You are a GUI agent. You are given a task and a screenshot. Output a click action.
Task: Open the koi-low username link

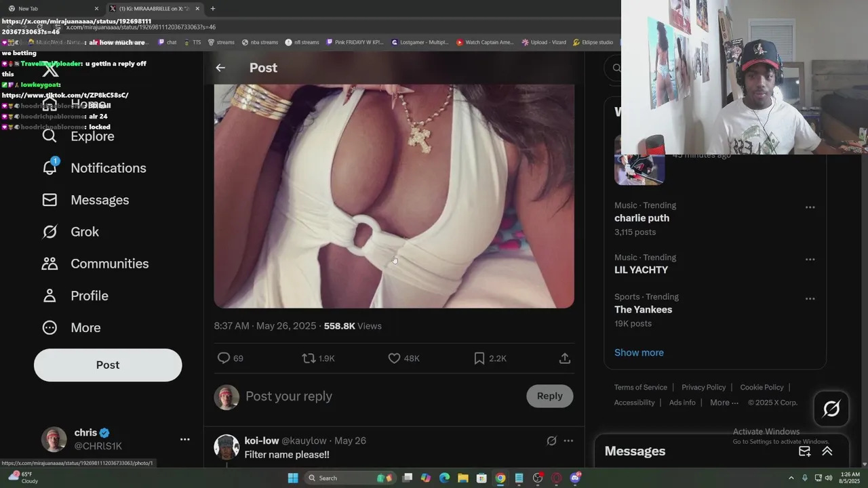(262, 441)
